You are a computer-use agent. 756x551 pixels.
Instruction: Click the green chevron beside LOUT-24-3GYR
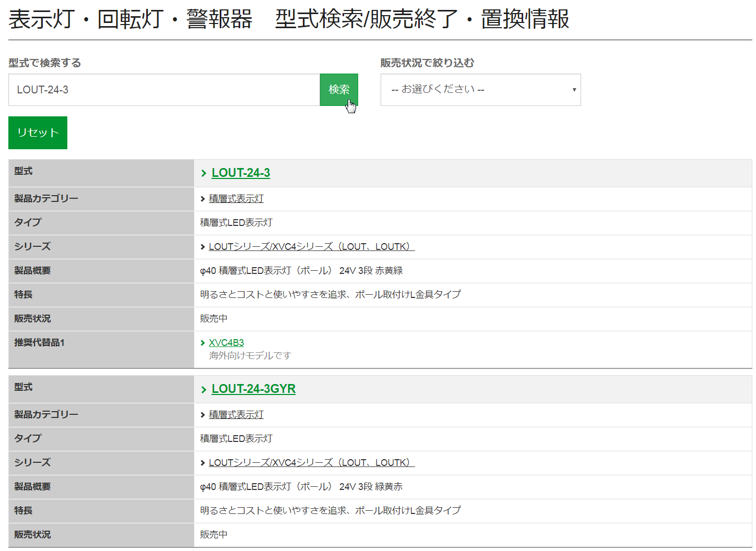tap(204, 389)
